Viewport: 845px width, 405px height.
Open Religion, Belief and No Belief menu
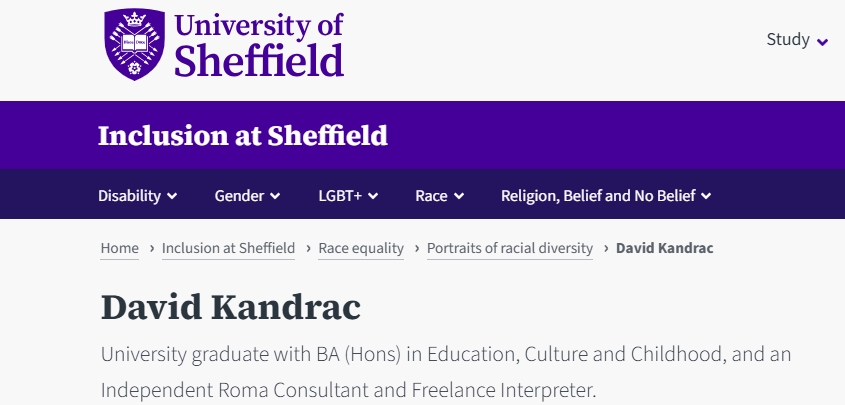point(598,195)
